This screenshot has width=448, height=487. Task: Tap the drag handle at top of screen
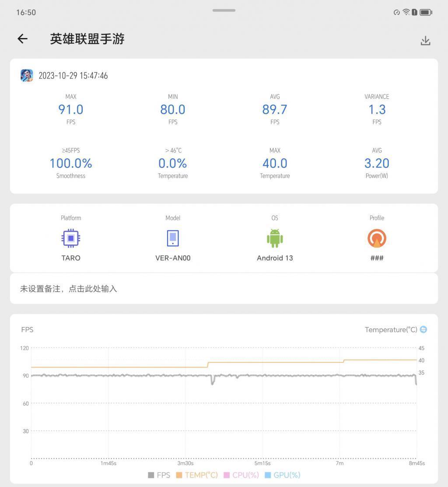coord(224,10)
